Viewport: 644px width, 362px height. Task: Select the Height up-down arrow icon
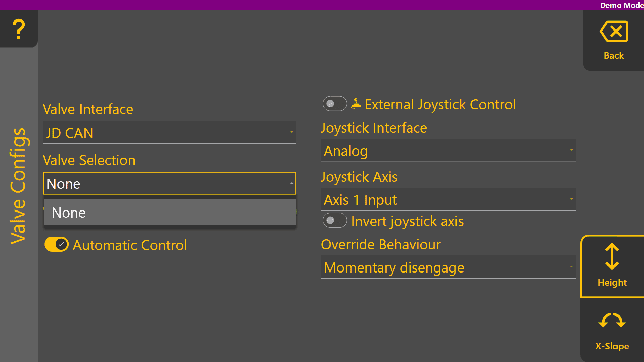click(x=612, y=257)
